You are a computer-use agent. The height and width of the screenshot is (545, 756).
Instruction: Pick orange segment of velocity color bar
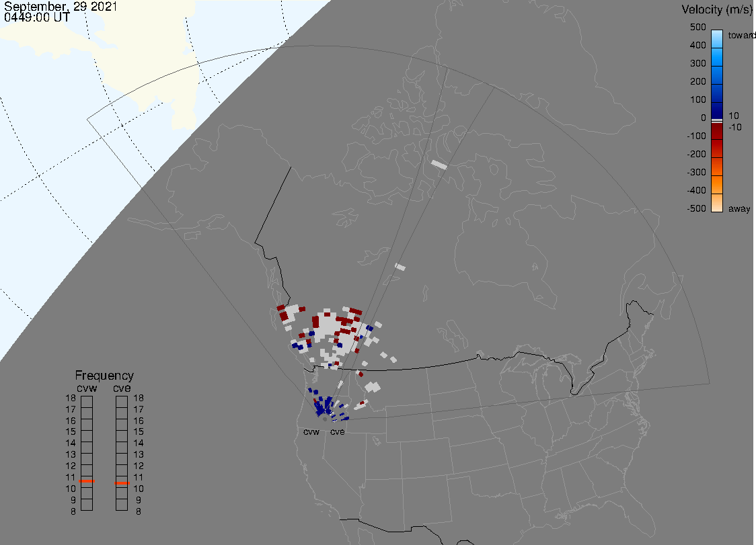717,185
